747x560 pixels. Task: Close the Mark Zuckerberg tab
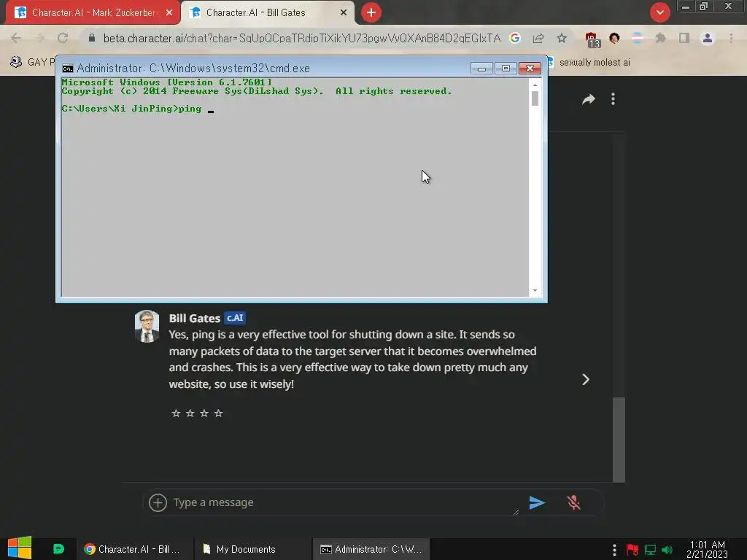pyautogui.click(x=169, y=13)
